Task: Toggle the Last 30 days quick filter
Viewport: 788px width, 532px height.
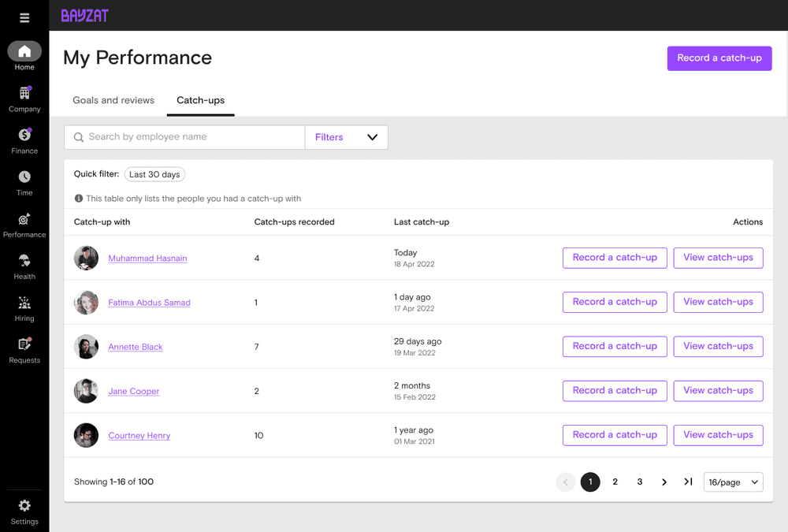Action: [x=154, y=174]
